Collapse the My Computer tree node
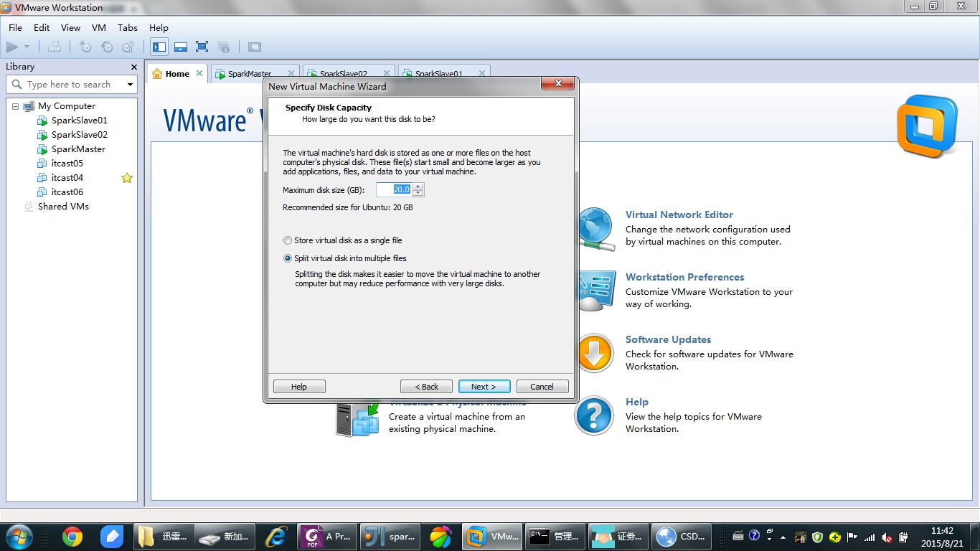This screenshot has width=980, height=551. tap(15, 106)
